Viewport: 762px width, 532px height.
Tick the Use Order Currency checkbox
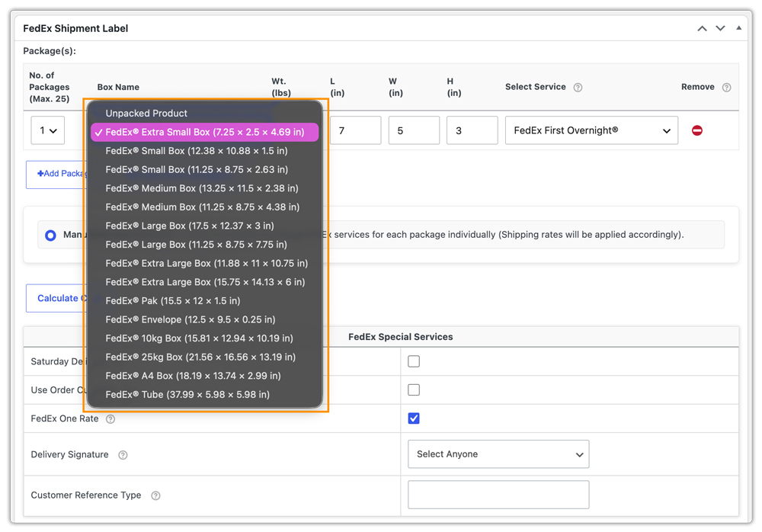click(414, 390)
